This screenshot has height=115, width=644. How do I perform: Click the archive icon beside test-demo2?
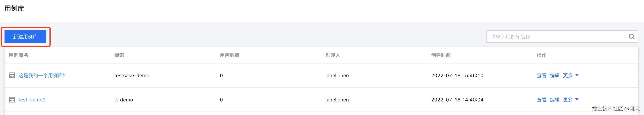(x=12, y=100)
